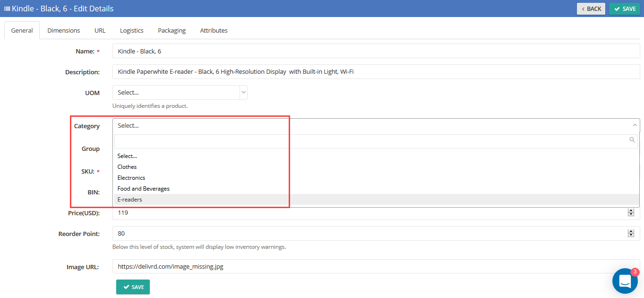Click the search magnifier in Category dropdown
Screen dimensions: 644x298
click(632, 140)
